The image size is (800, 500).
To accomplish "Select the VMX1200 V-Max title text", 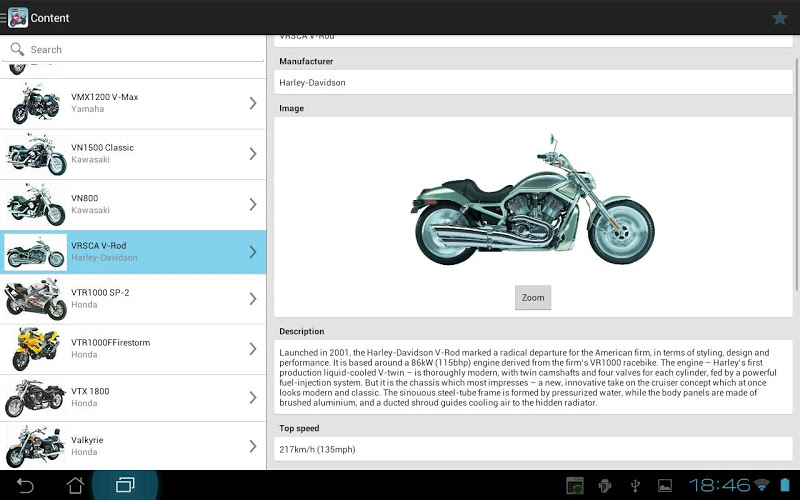I will 105,97.
